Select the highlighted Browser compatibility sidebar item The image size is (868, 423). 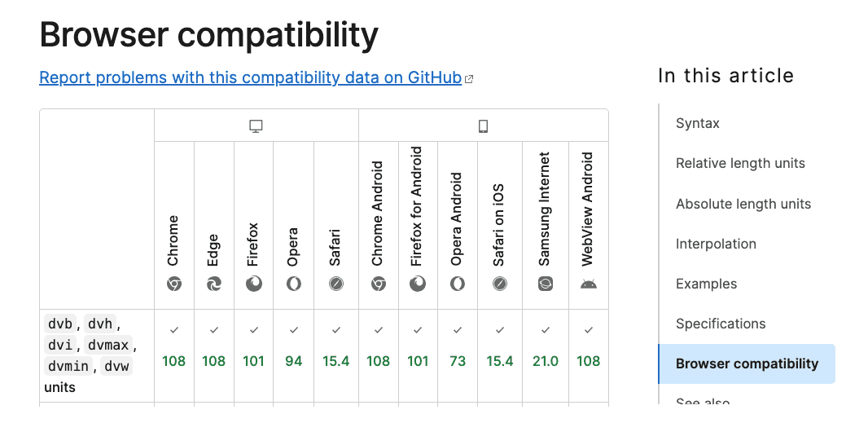click(x=747, y=364)
